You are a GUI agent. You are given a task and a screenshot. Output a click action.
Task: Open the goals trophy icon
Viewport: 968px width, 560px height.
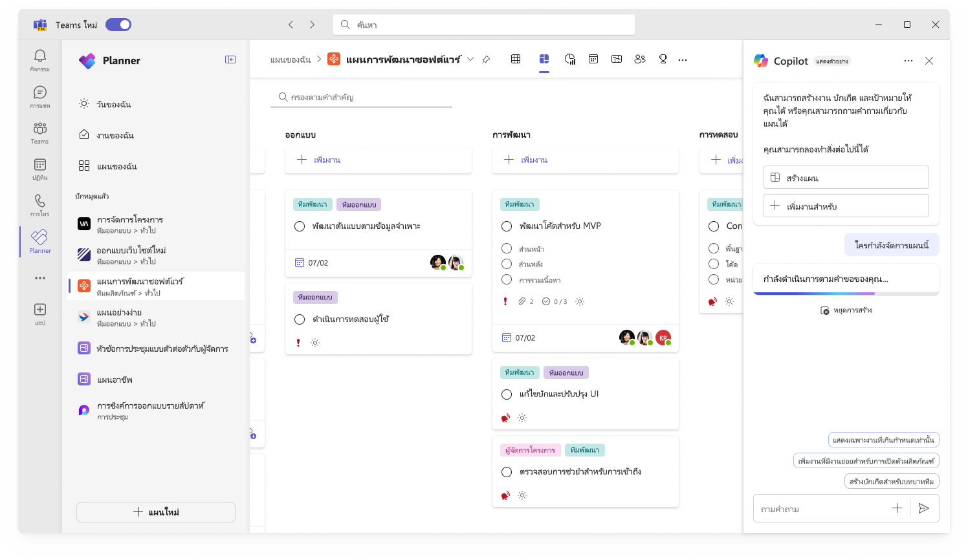click(x=663, y=59)
